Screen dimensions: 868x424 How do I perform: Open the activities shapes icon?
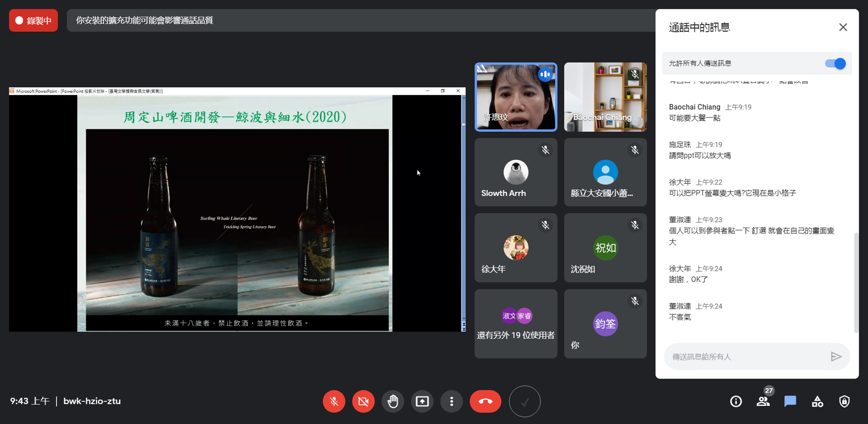tap(817, 401)
